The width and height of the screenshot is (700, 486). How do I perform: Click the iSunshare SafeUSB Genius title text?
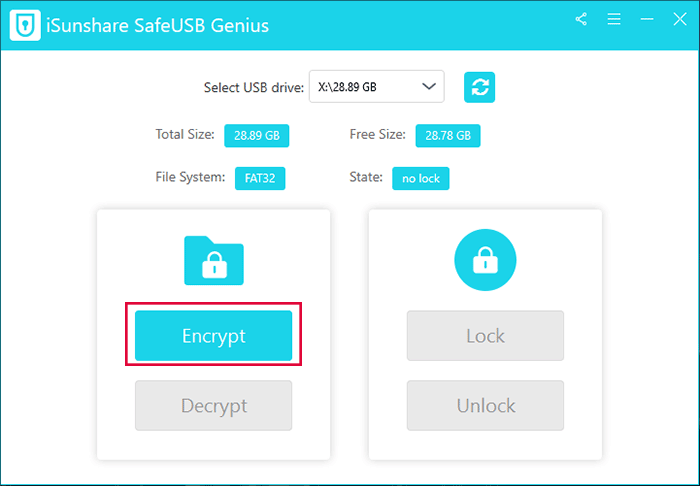click(157, 25)
